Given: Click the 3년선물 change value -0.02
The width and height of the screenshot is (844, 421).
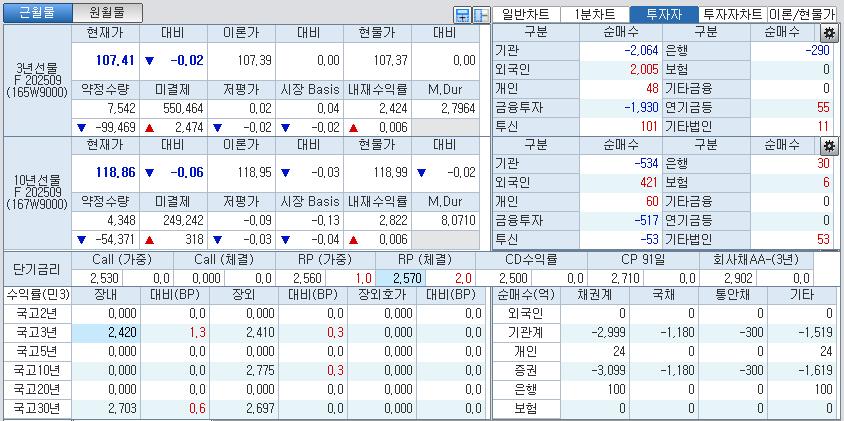Looking at the screenshot, I should (187, 60).
